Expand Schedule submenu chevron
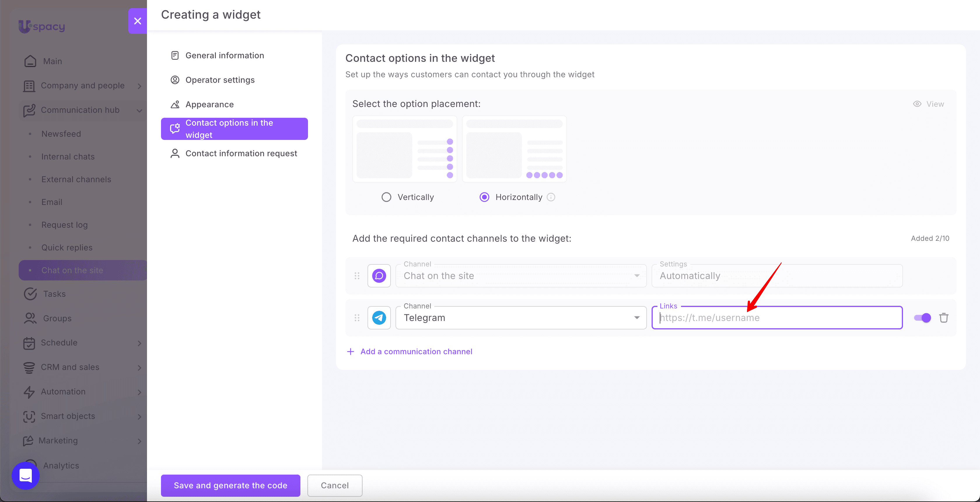 (139, 343)
